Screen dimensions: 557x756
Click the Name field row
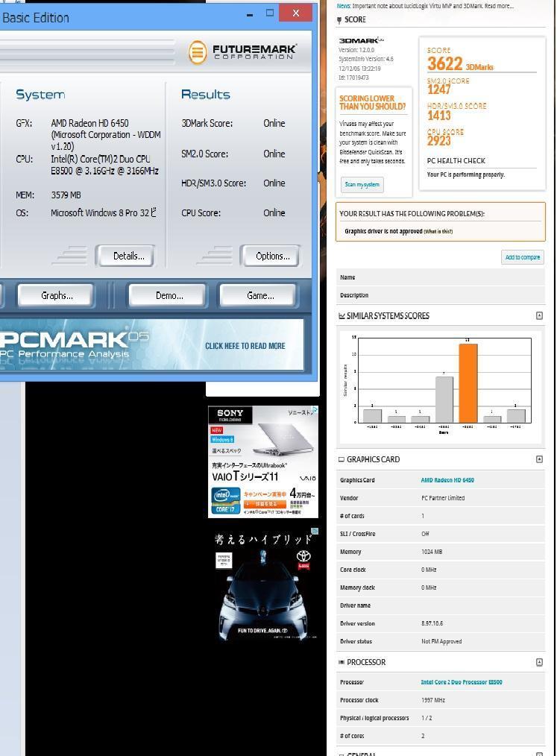440,277
